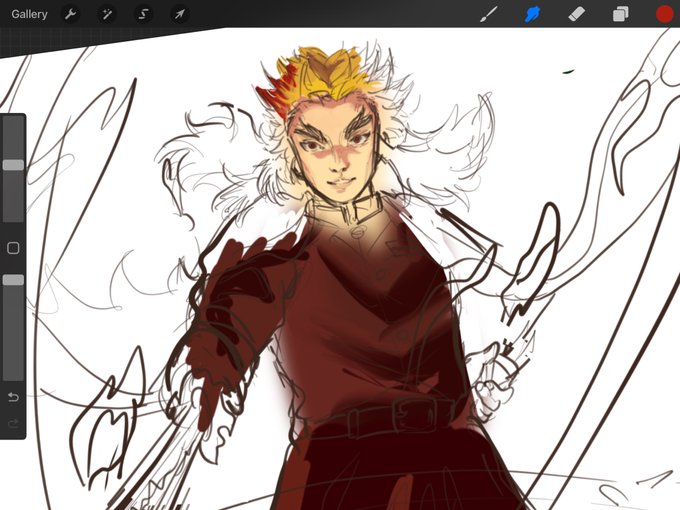
Task: Open the Actions wrench menu
Action: 70,14
